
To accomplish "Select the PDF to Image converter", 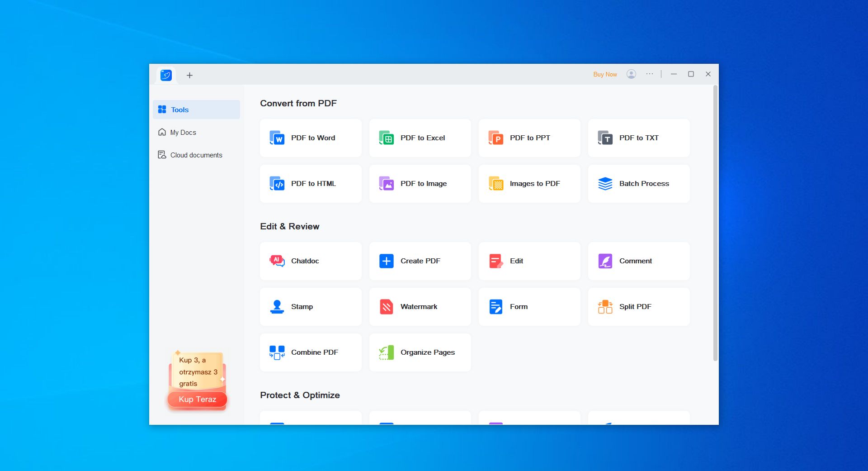I will (x=420, y=184).
